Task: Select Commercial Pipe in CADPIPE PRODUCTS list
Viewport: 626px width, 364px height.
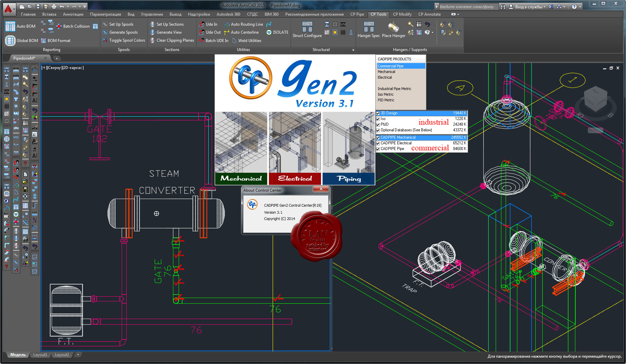Action: coord(401,66)
